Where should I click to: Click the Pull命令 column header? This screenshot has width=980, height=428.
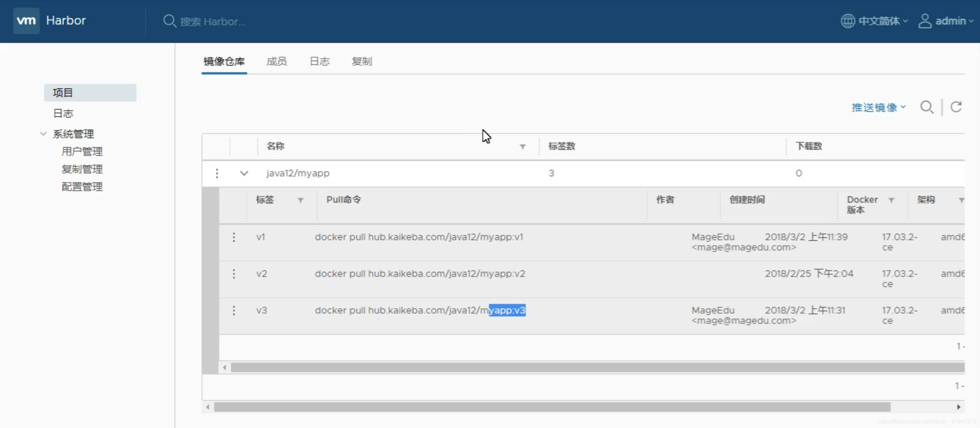pos(344,200)
